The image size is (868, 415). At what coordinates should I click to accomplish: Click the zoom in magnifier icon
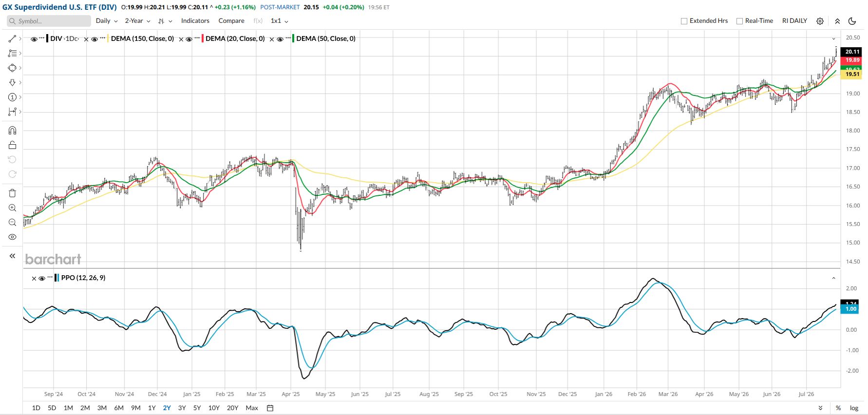point(12,207)
